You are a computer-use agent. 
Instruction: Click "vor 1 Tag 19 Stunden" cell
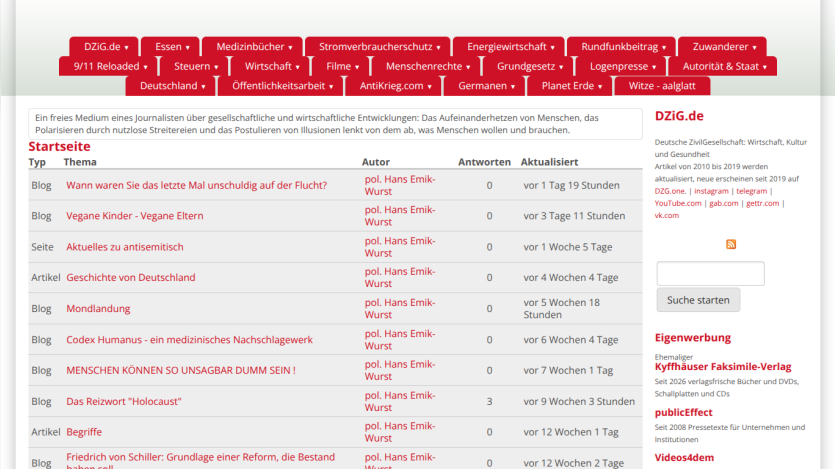tap(571, 185)
